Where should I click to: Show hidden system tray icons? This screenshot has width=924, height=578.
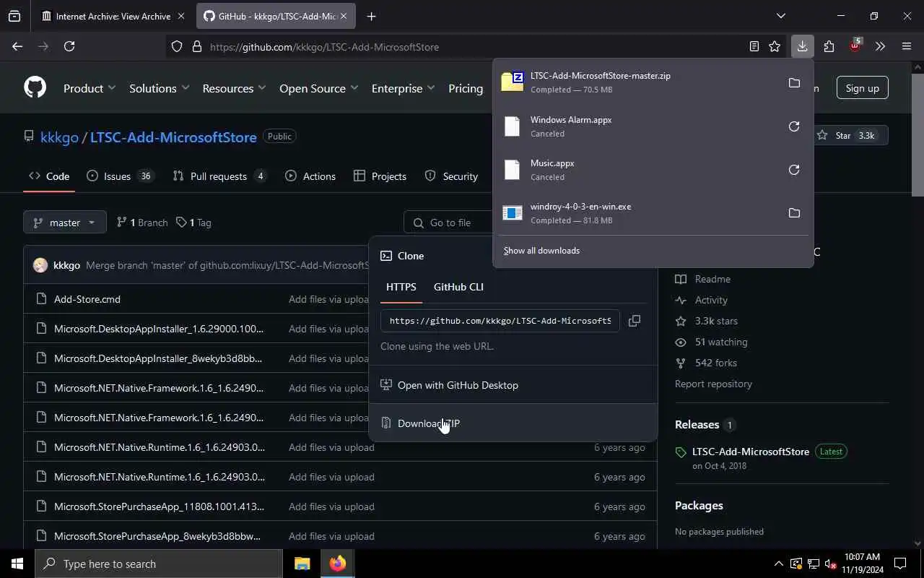[778, 564]
